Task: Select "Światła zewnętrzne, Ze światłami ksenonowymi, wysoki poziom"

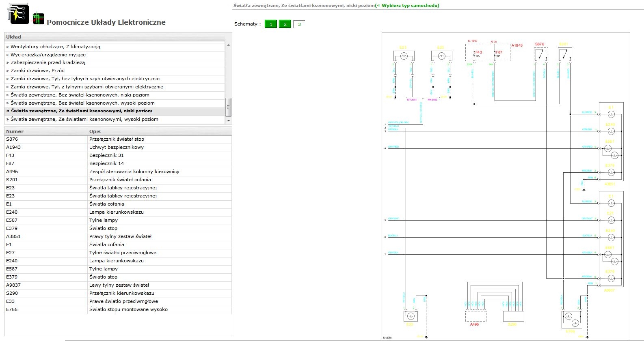Action: [84, 119]
